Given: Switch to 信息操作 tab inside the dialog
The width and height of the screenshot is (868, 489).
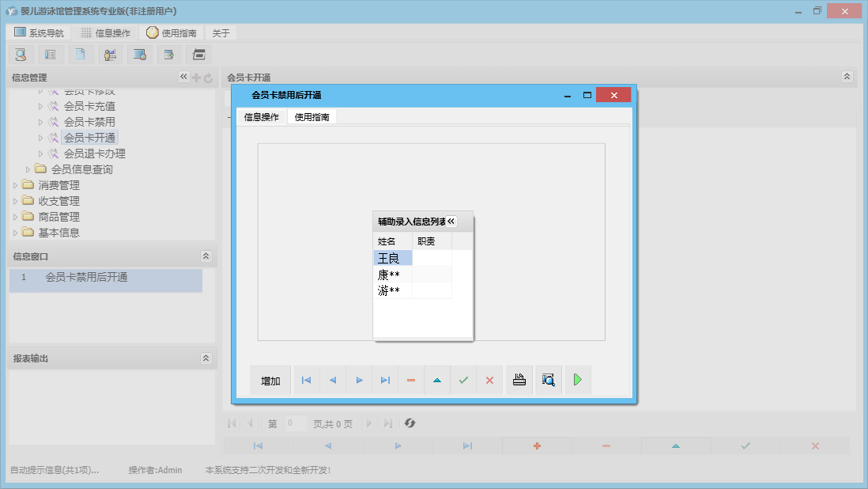Looking at the screenshot, I should 262,117.
